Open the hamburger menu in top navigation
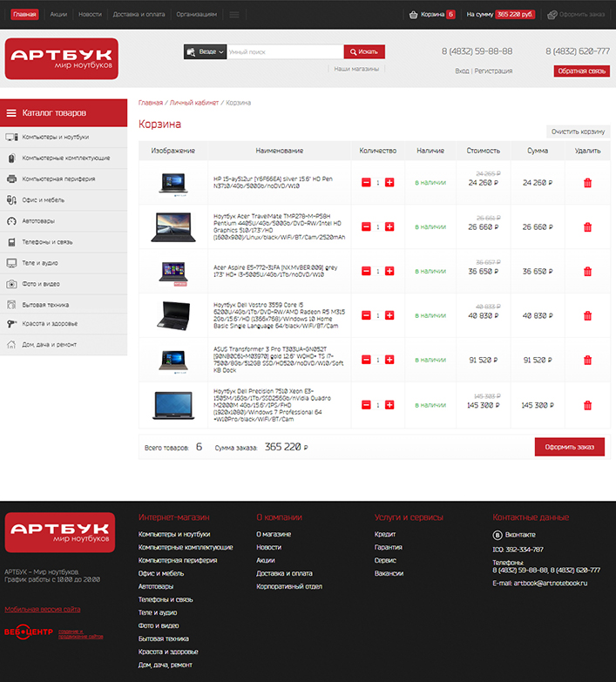This screenshot has height=682, width=616. coord(234,15)
